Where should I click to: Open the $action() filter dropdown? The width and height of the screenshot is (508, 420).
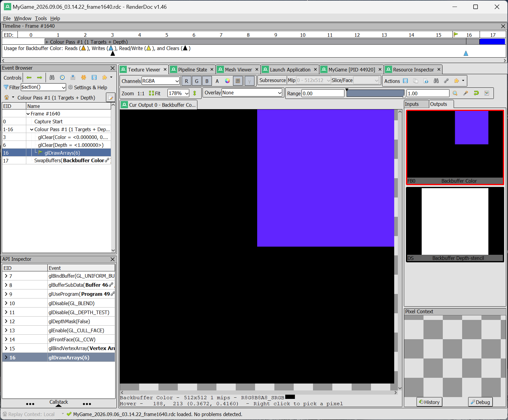tap(43, 87)
